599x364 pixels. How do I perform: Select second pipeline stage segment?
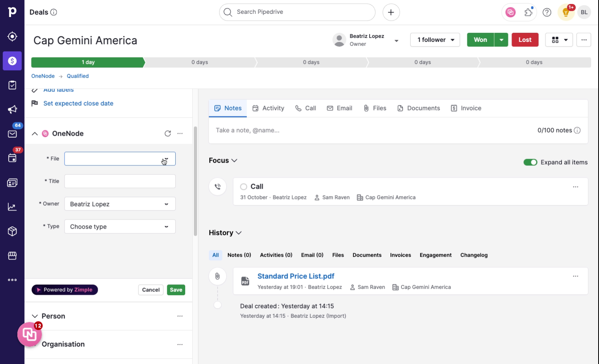pyautogui.click(x=200, y=62)
